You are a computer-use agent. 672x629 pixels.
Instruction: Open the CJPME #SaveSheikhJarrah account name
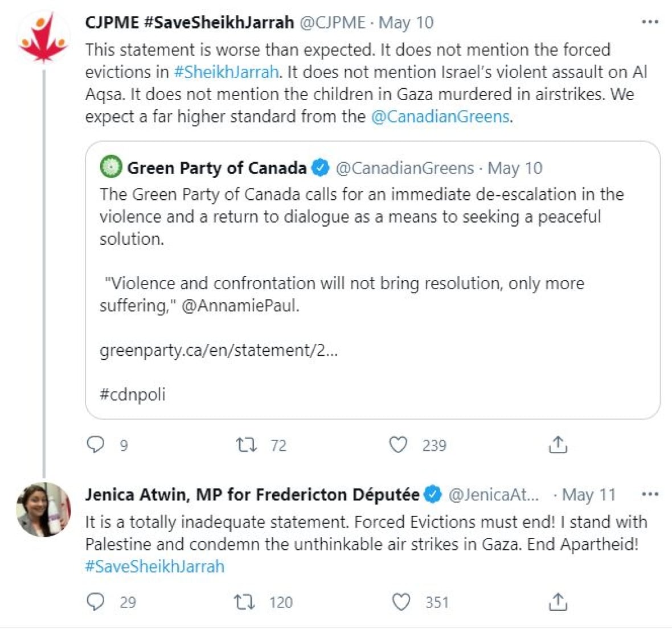[x=190, y=22]
